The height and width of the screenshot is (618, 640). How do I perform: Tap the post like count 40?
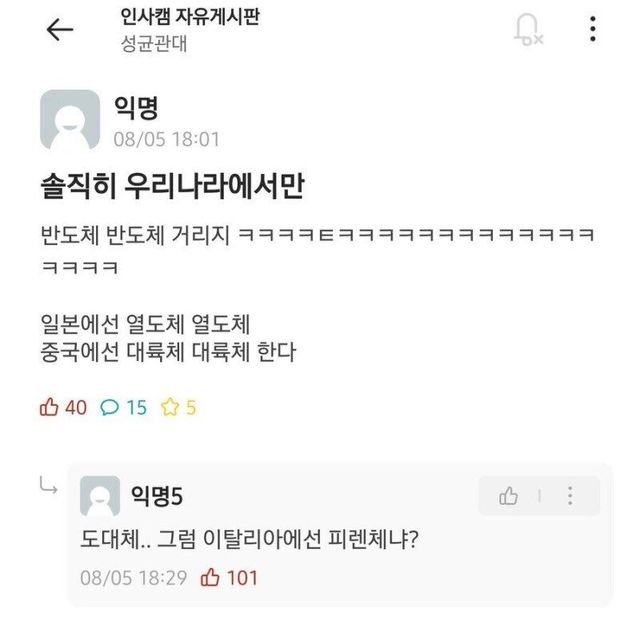[x=76, y=407]
